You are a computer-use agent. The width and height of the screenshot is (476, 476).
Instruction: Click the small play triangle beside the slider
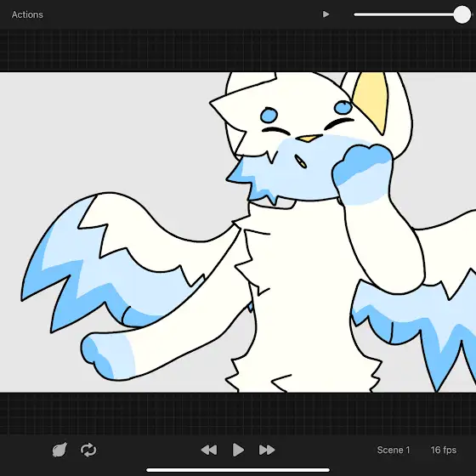click(326, 14)
